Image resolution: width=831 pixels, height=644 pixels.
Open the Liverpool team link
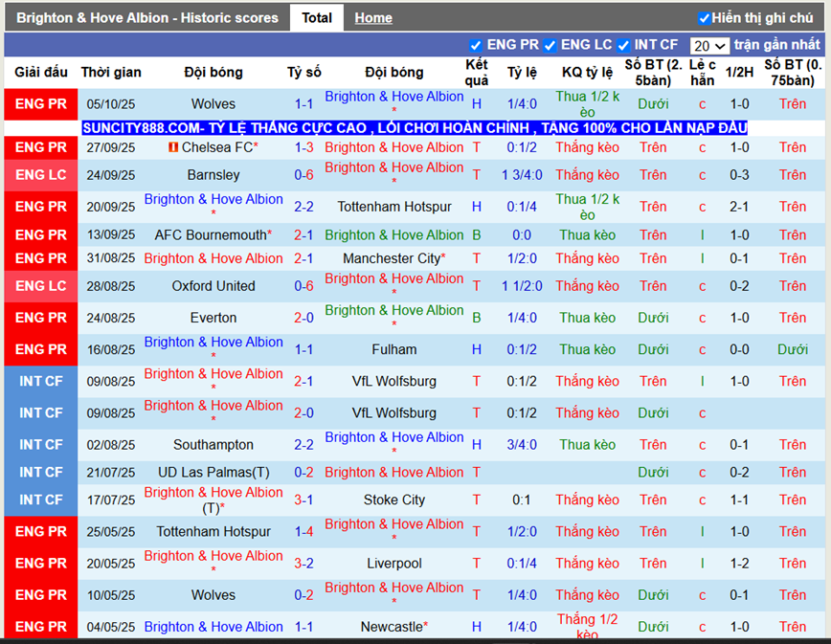point(393,564)
